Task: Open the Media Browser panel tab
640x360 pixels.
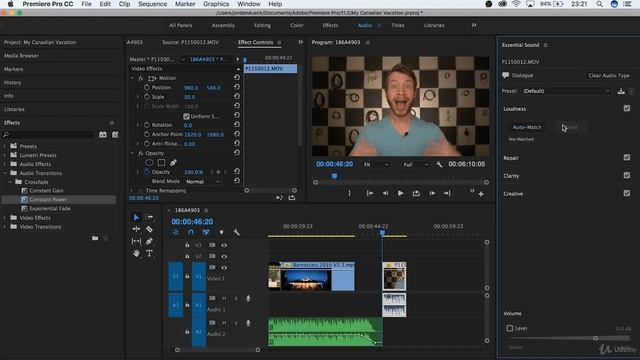Action: tap(22, 56)
